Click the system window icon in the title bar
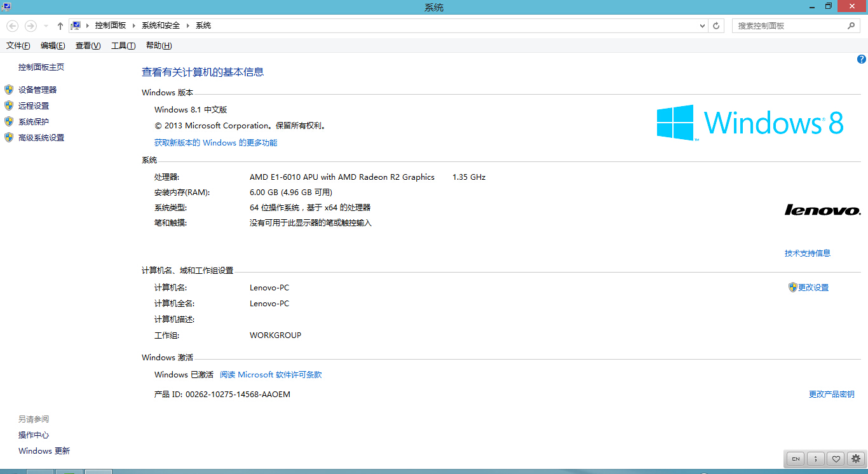The image size is (868, 474). coord(6,6)
